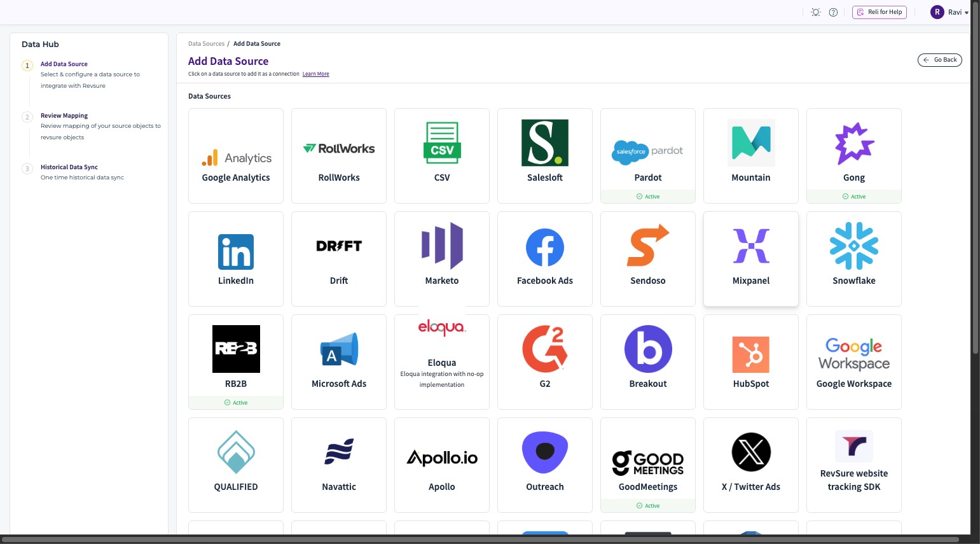
Task: Click the R user avatar
Action: [937, 12]
